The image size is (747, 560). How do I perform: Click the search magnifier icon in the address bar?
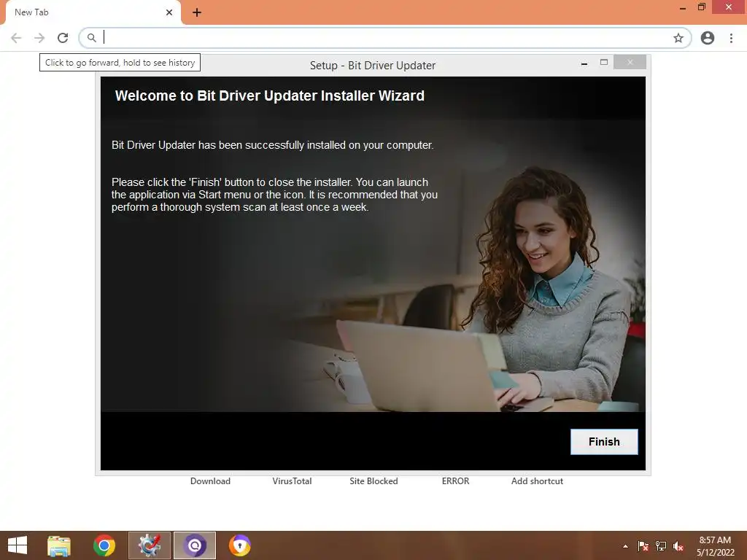(91, 38)
